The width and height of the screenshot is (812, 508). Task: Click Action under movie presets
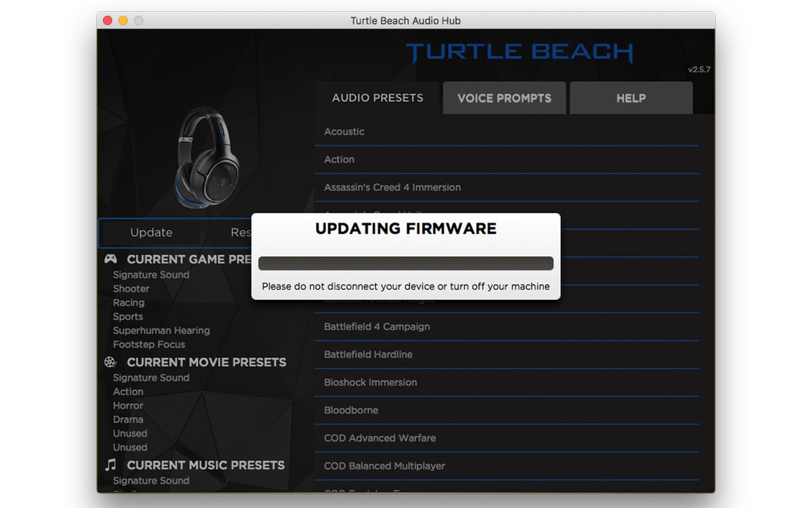(x=128, y=392)
